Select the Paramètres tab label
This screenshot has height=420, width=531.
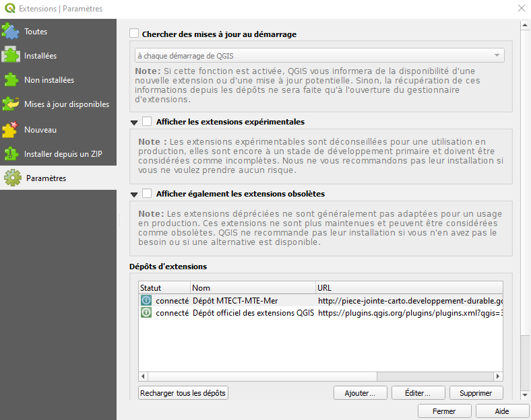46,178
